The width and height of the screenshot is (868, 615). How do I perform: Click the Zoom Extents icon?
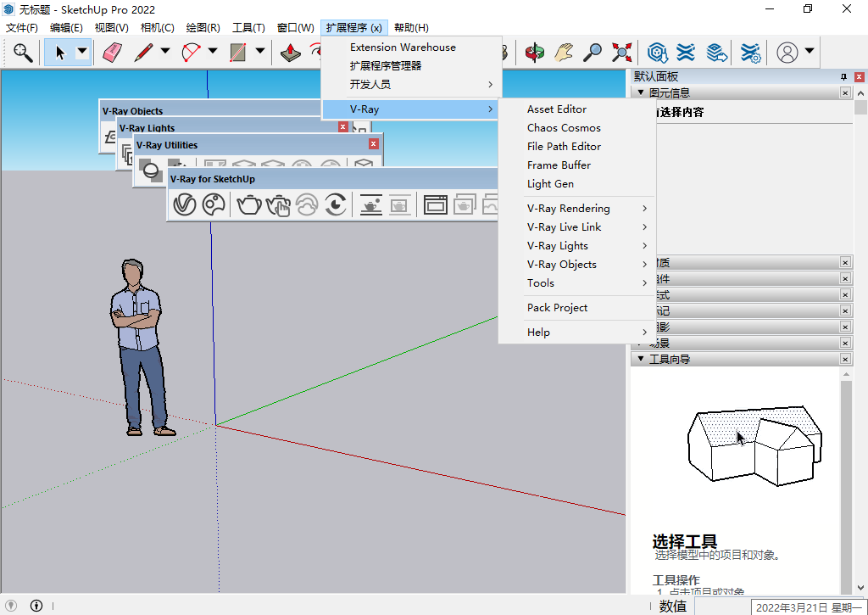coord(621,53)
